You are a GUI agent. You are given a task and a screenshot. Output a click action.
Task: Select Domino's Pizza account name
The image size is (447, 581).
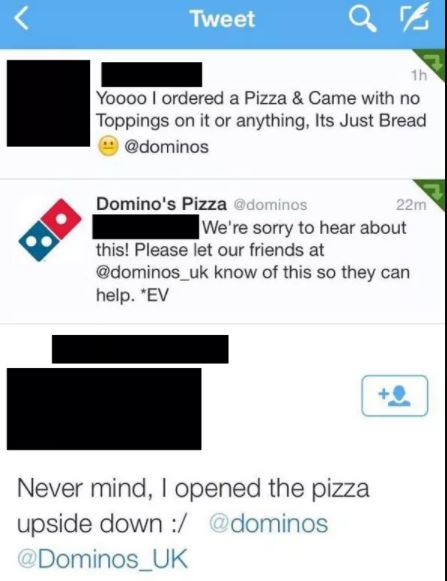click(x=161, y=203)
